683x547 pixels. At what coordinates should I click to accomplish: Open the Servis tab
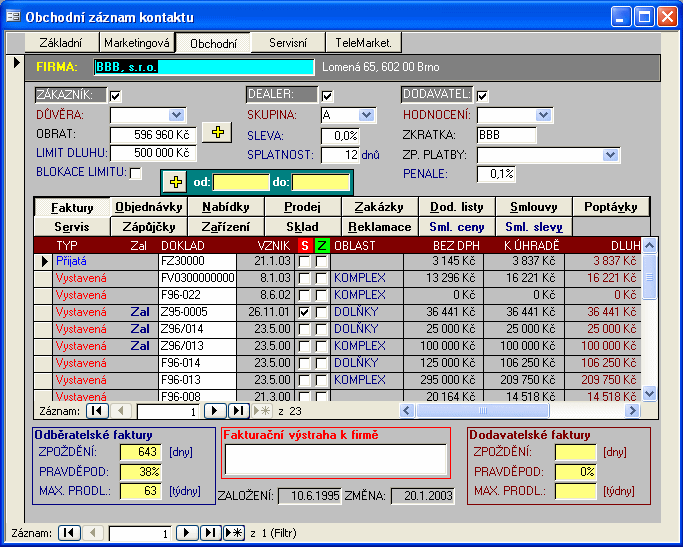point(72,227)
